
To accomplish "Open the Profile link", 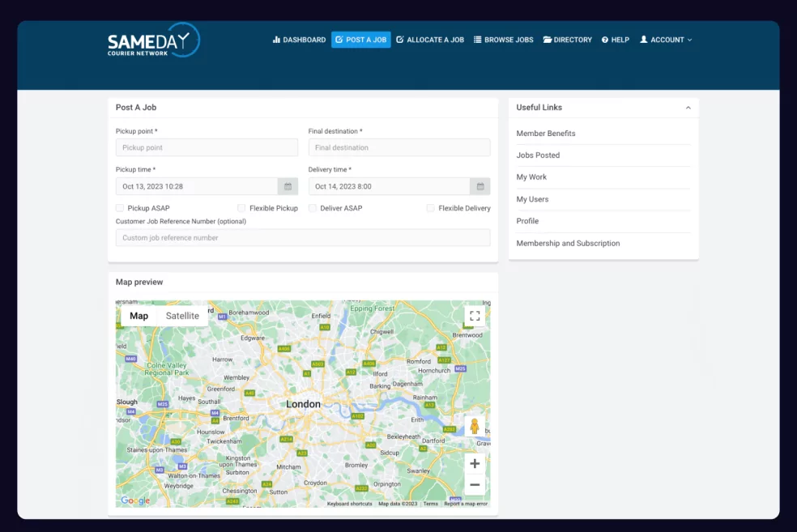I will pos(527,221).
